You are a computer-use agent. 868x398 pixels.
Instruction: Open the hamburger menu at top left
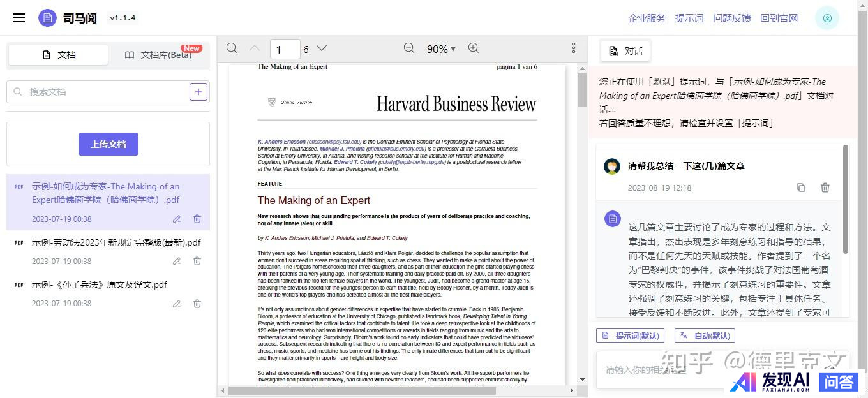(19, 18)
